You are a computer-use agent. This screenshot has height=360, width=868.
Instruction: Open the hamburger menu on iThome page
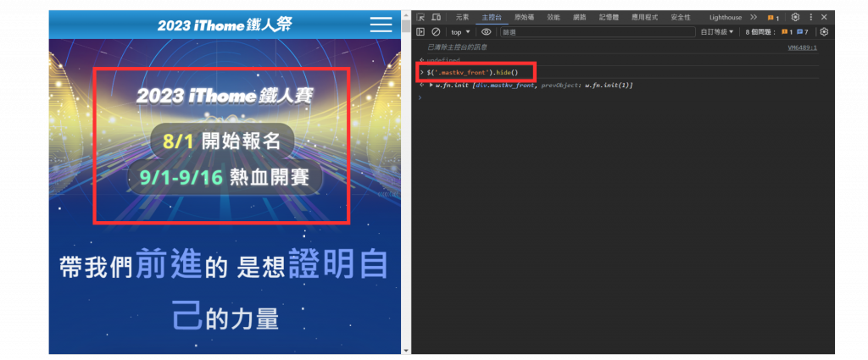coord(381,25)
